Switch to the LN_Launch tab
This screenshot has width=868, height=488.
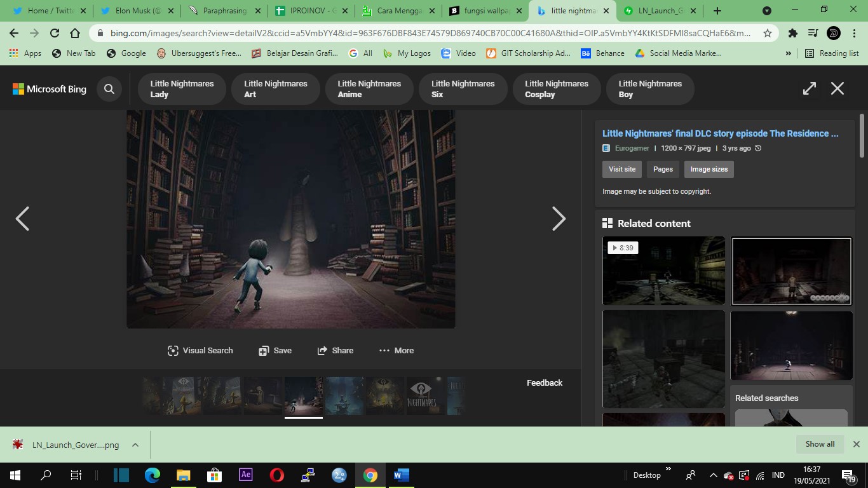(x=659, y=11)
